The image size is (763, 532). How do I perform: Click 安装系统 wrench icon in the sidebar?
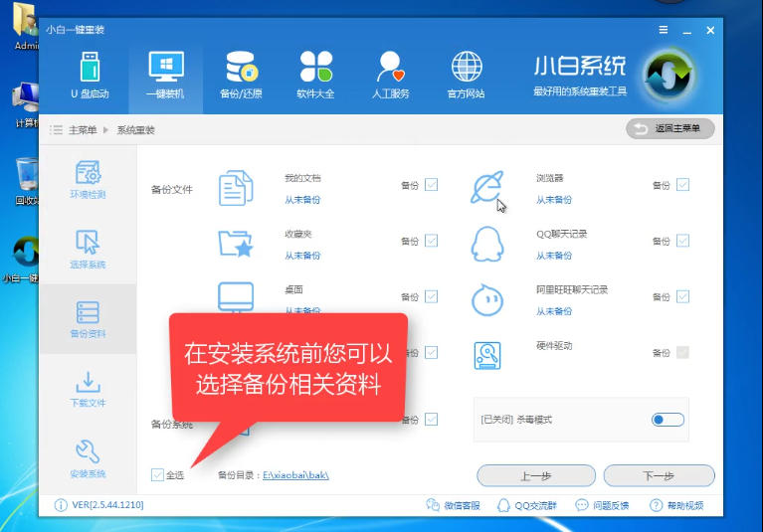(x=88, y=458)
